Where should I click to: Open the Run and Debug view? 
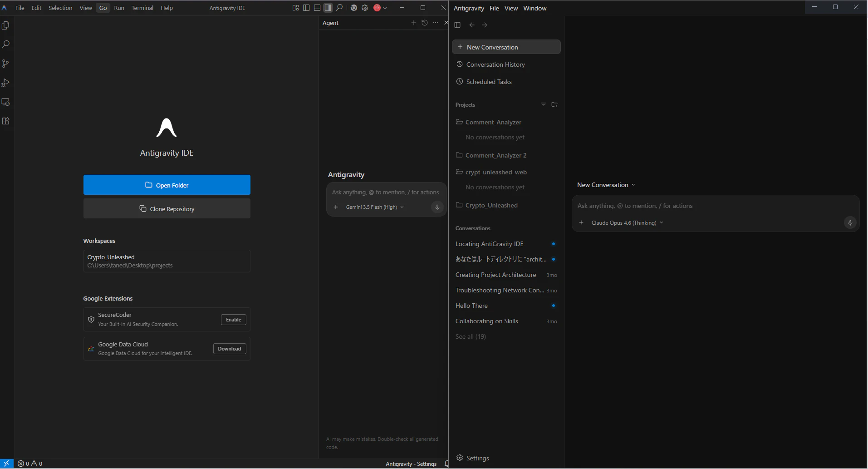click(x=6, y=83)
